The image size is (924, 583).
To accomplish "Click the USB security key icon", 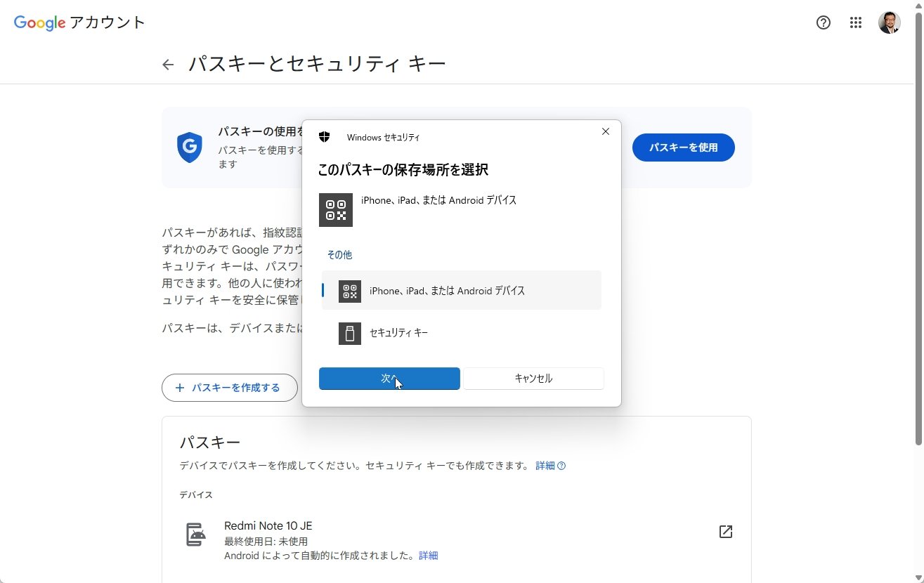I will [x=350, y=333].
